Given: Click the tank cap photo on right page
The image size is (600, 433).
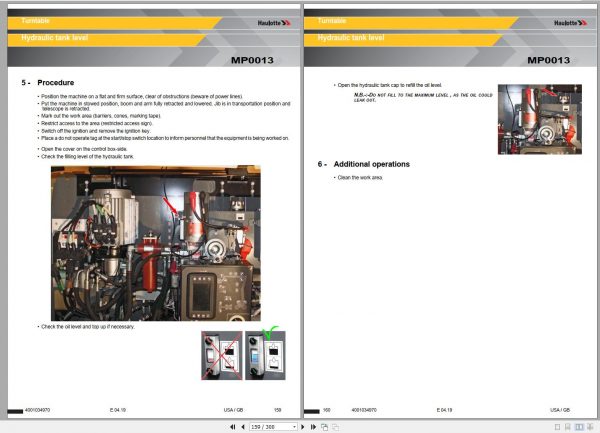Looking at the screenshot, I should [540, 119].
